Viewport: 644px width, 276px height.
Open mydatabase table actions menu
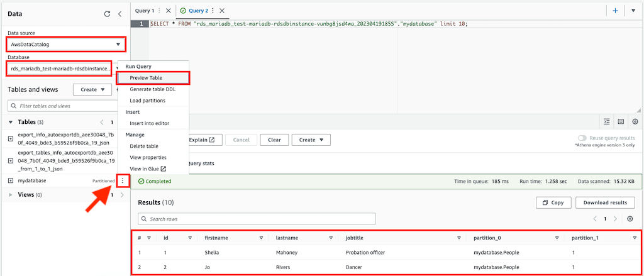123,180
